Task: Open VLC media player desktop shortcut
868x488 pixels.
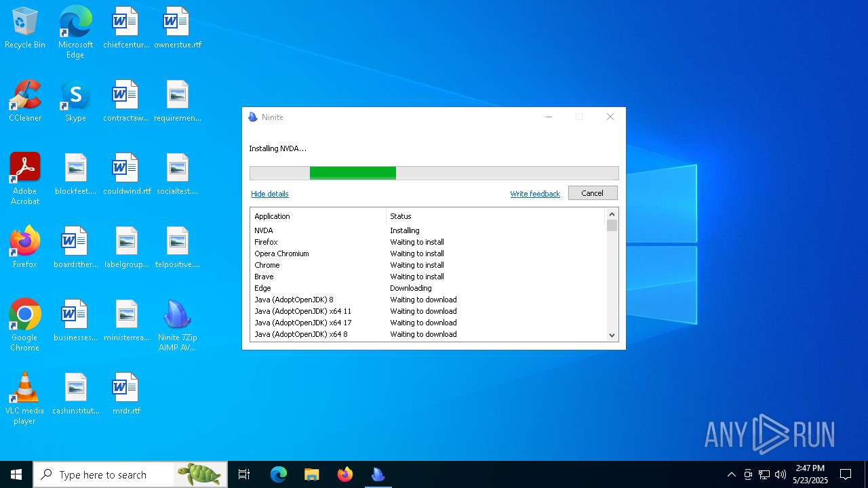Action: tap(25, 399)
